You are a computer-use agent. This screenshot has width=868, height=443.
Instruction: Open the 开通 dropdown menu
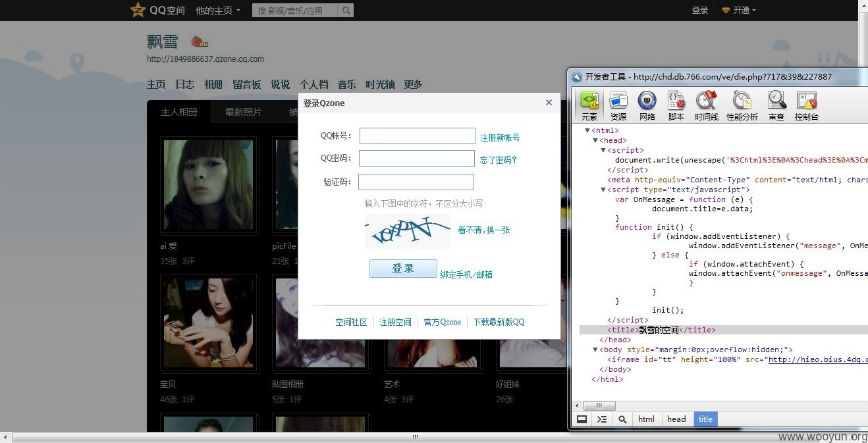(739, 11)
